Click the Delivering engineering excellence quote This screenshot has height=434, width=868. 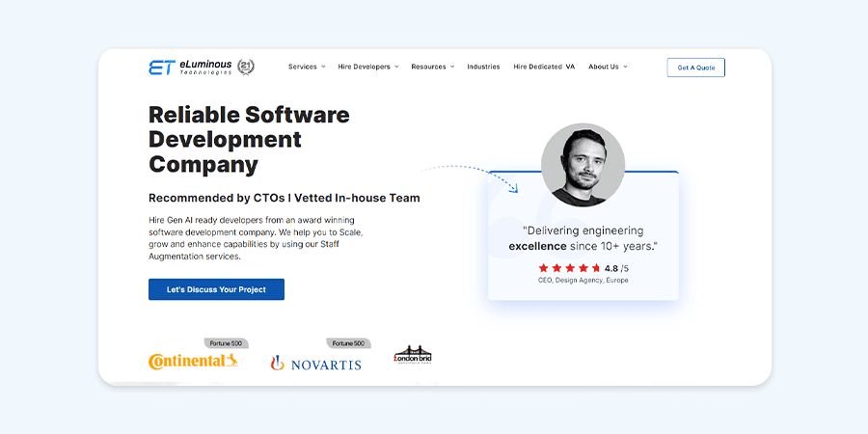tap(583, 238)
